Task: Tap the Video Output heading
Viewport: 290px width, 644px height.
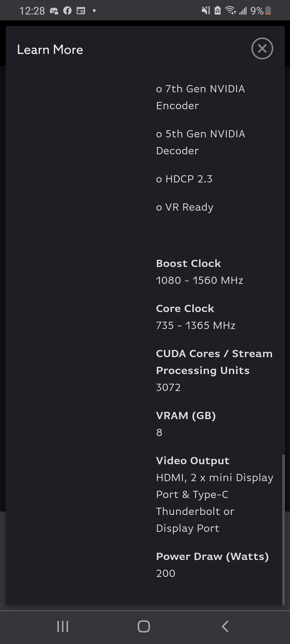Action: tap(193, 461)
